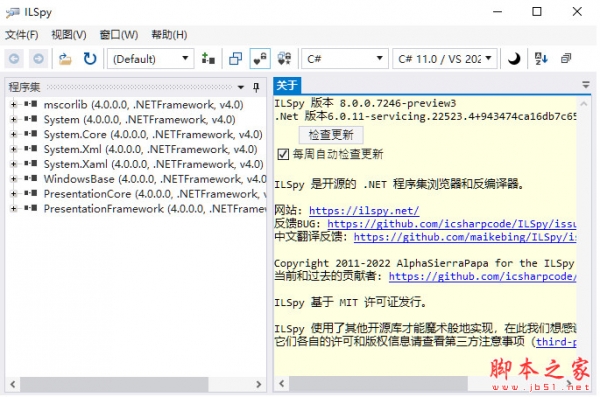Open the C# language dropdown
This screenshot has width=600, height=397.
click(x=345, y=59)
